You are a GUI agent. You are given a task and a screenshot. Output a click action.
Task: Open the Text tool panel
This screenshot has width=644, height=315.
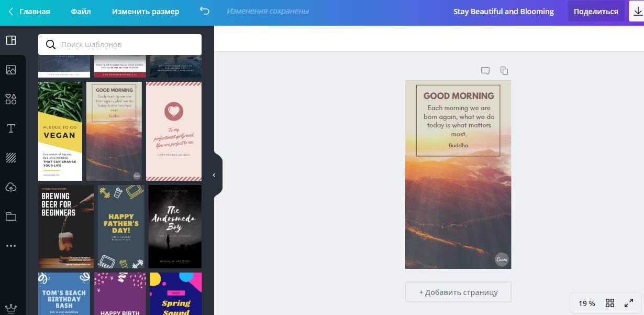click(x=11, y=128)
